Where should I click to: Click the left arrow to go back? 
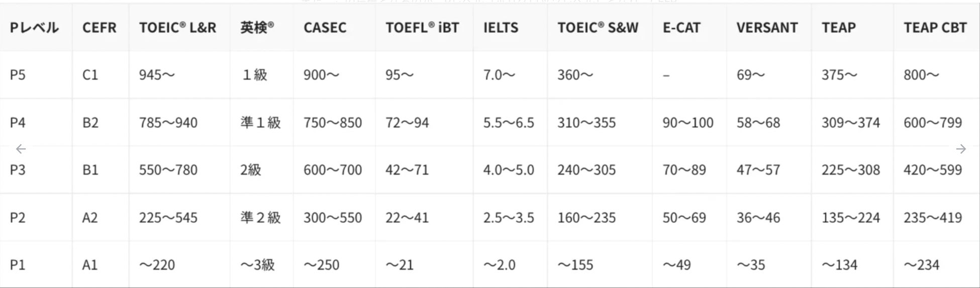point(21,149)
